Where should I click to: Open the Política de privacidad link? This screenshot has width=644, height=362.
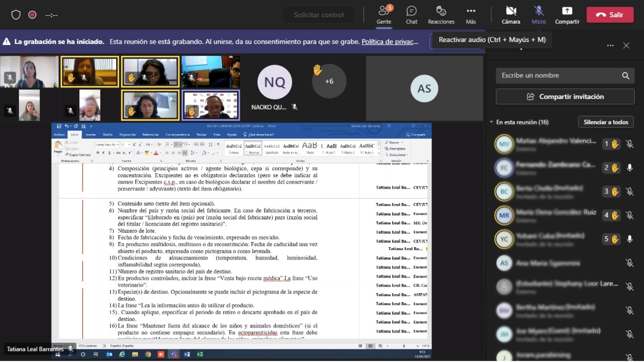(x=390, y=42)
